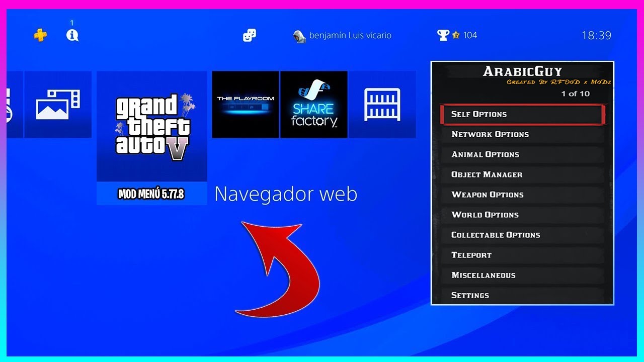
Task: Select World Options in mod menu
Action: (522, 215)
